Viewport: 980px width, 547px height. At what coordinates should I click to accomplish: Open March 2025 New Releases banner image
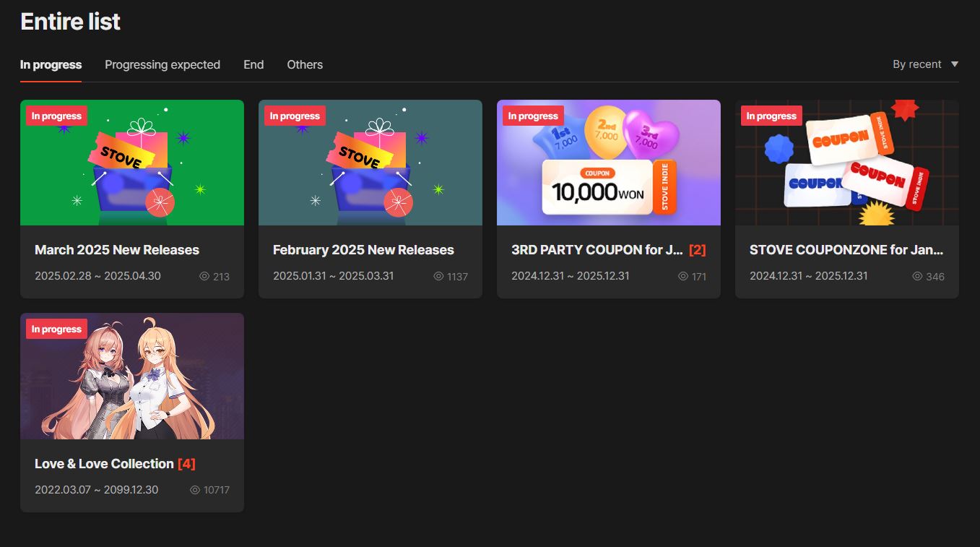pyautogui.click(x=132, y=163)
